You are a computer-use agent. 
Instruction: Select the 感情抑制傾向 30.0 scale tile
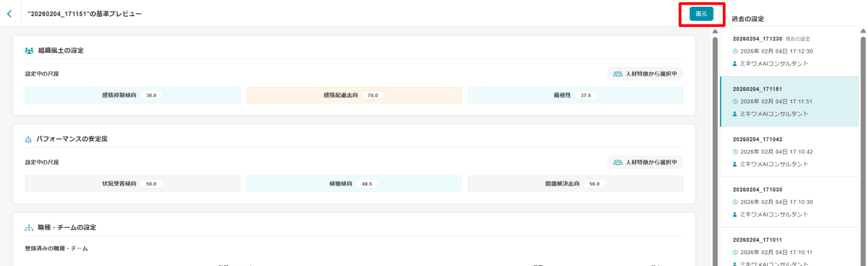click(132, 95)
